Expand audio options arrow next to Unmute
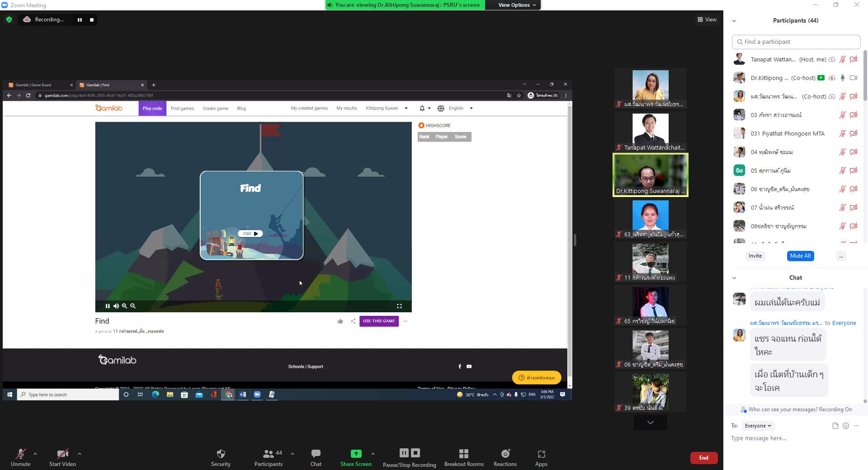The width and height of the screenshot is (868, 470). [35, 454]
